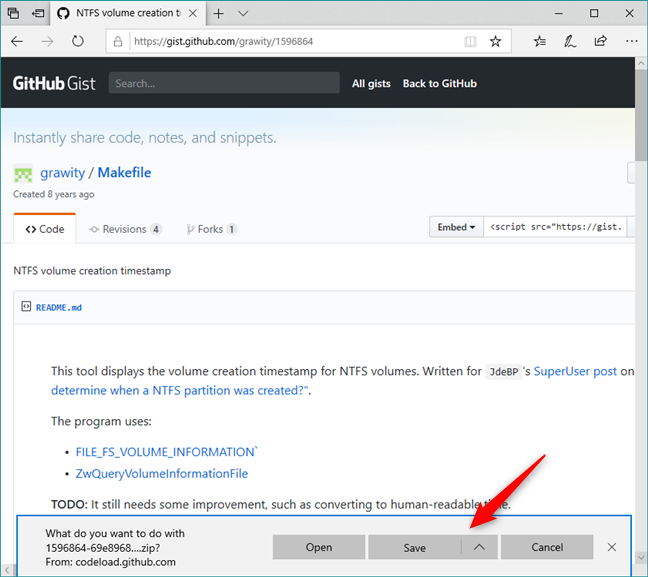Open ZwQueryVolumeInformationFile link

coord(162,473)
